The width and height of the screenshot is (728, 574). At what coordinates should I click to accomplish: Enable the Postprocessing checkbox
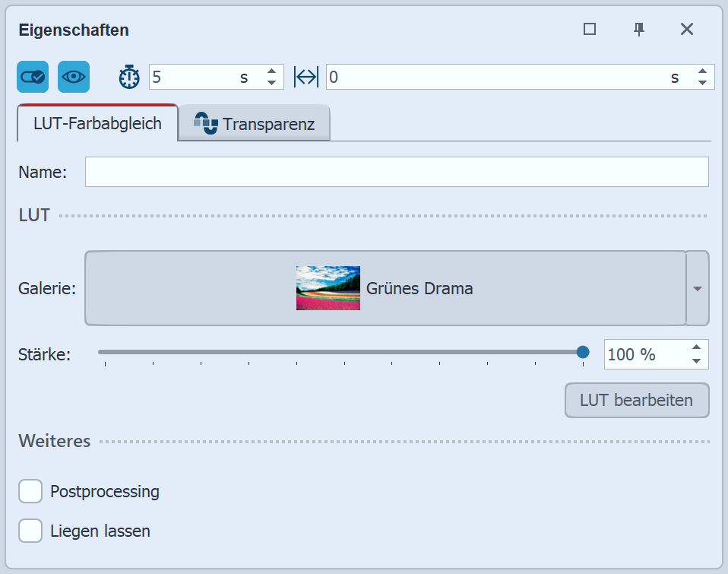pyautogui.click(x=30, y=491)
